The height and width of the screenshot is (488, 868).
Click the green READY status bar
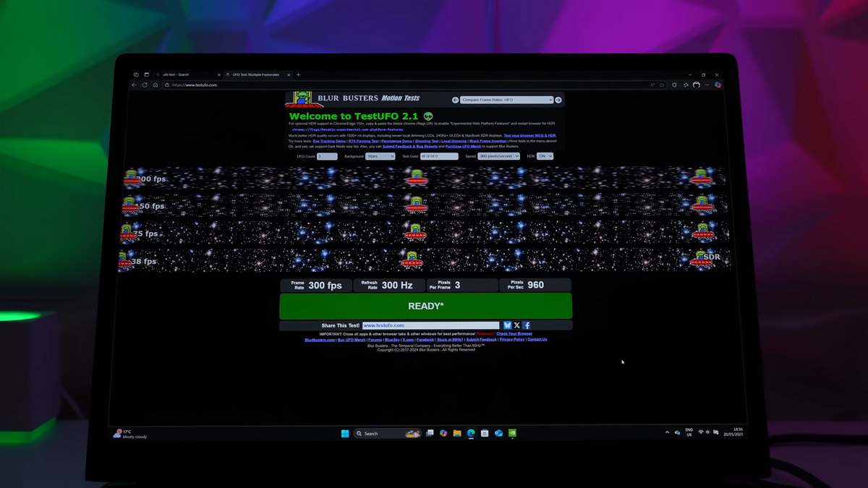pyautogui.click(x=425, y=306)
